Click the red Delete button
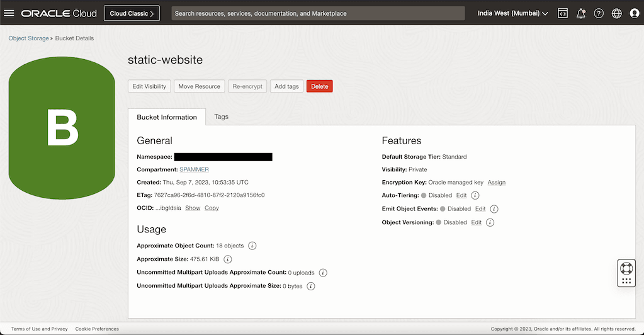The height and width of the screenshot is (335, 644). tap(320, 86)
